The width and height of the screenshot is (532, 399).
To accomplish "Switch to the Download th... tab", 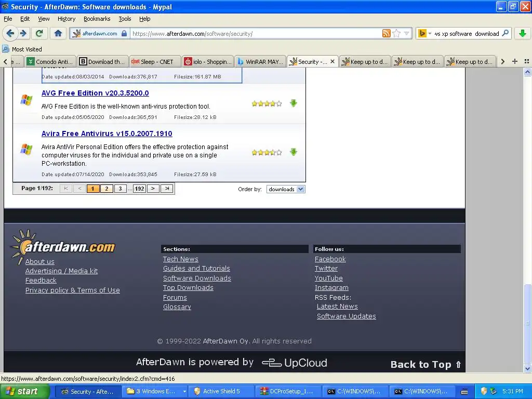I will click(102, 61).
